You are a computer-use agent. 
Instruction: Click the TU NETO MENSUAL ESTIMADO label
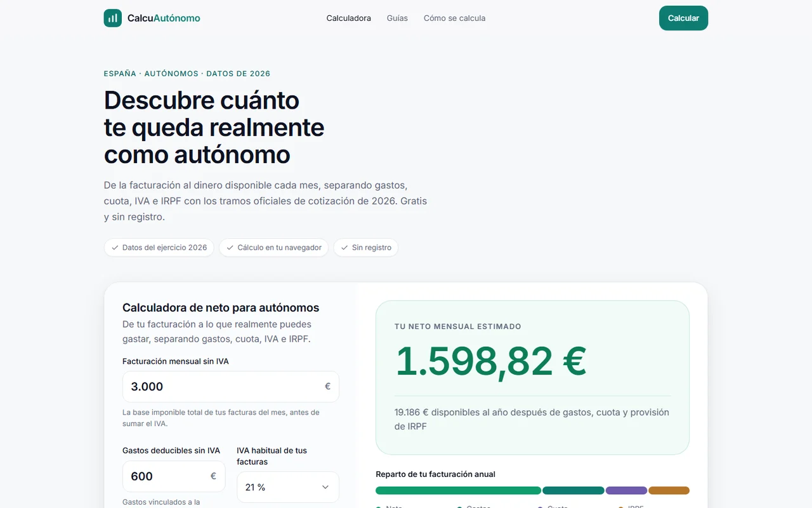pyautogui.click(x=458, y=326)
